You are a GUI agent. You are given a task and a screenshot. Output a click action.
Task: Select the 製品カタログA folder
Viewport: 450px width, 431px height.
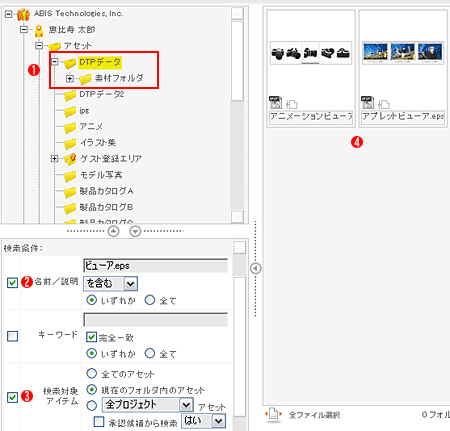[x=106, y=191]
